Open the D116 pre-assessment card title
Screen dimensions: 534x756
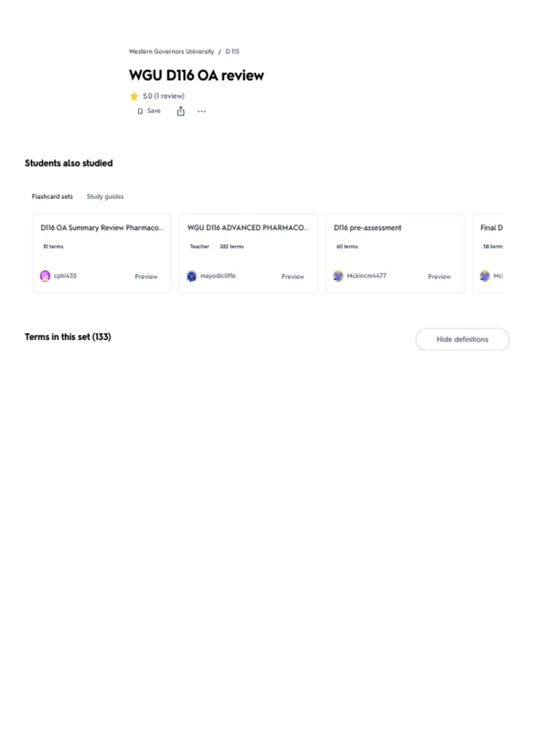click(x=368, y=228)
